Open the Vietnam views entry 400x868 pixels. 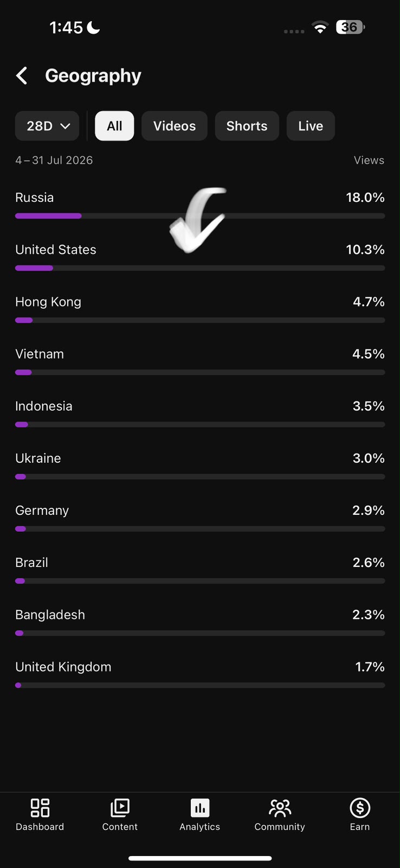(x=200, y=361)
